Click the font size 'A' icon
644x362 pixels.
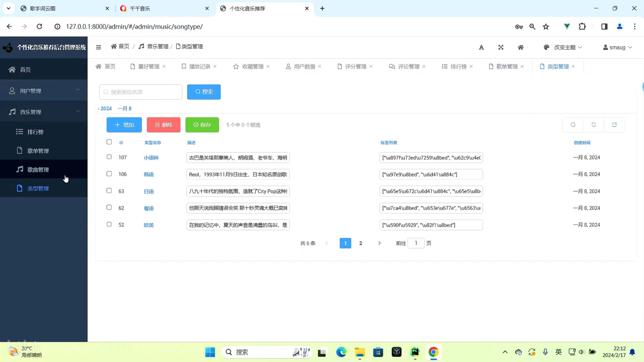(x=481, y=47)
